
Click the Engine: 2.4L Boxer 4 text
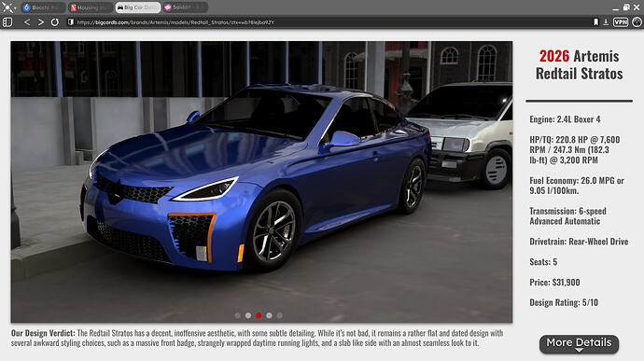coord(565,119)
